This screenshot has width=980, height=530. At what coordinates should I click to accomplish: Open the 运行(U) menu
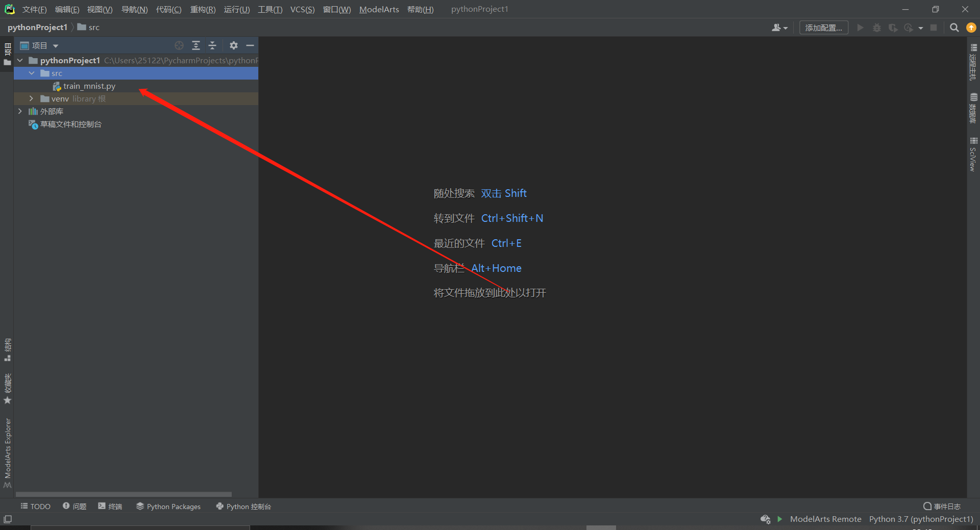point(237,9)
